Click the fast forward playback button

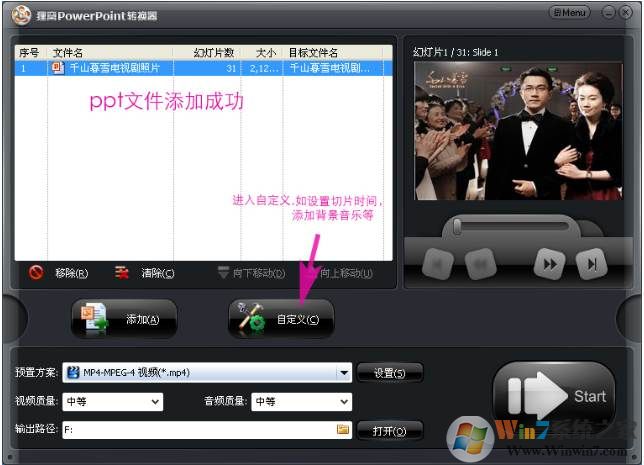tap(550, 264)
